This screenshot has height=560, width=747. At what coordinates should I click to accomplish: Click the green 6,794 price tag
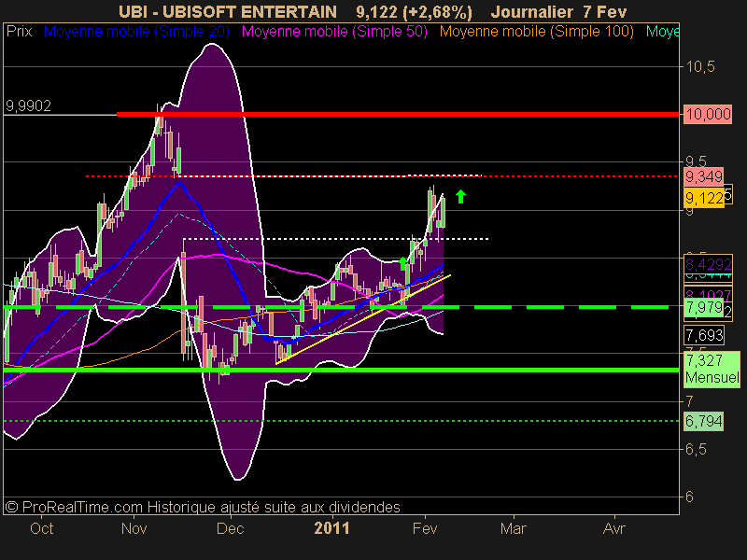coord(704,421)
